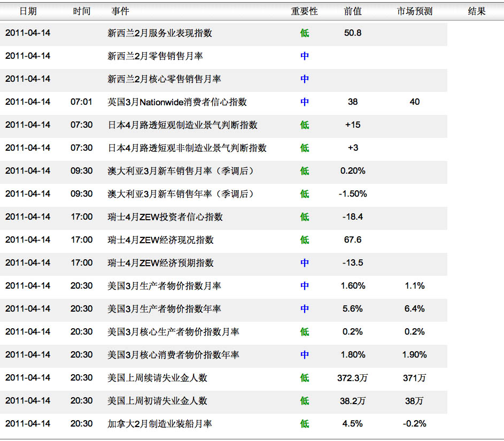
Task: Click the 重要性 column header
Action: [304, 11]
